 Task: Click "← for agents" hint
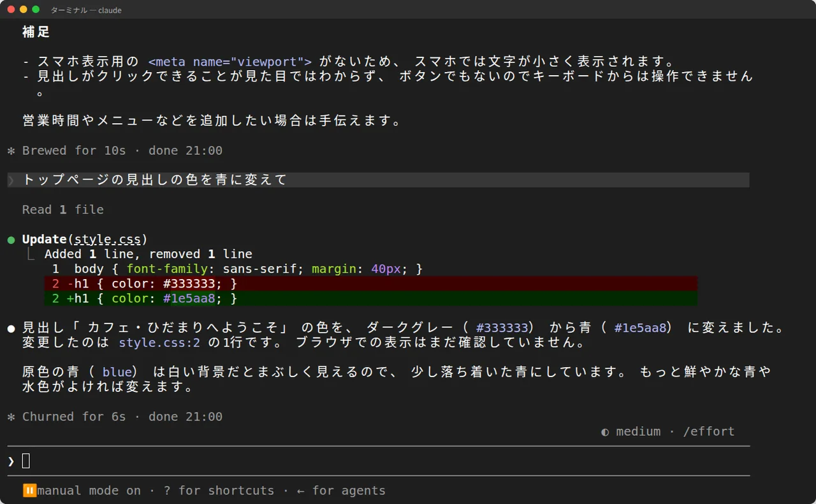[341, 491]
